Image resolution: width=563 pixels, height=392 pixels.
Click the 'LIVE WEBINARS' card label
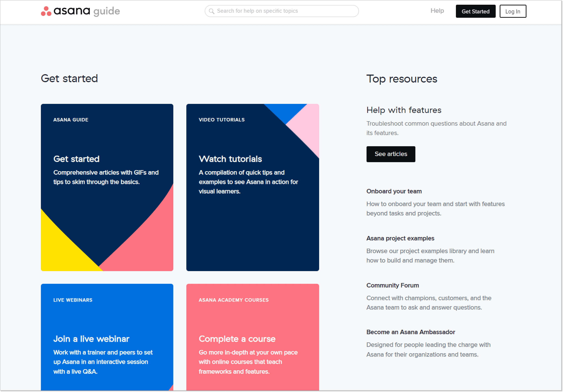tap(73, 300)
